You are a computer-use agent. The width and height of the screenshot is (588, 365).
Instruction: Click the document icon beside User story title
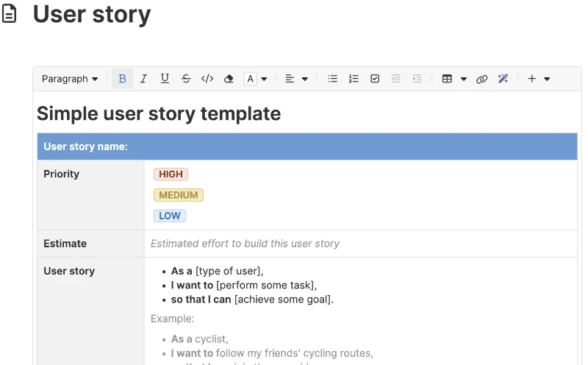pyautogui.click(x=9, y=14)
